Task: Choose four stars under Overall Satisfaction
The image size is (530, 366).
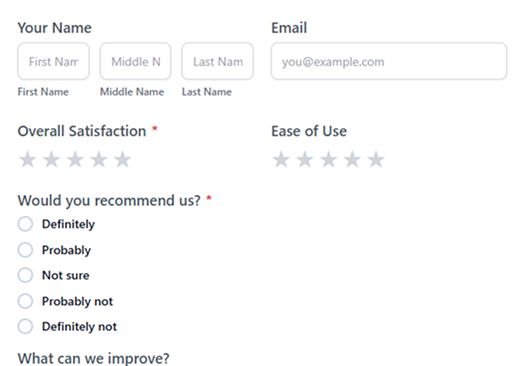Action: coord(99,159)
